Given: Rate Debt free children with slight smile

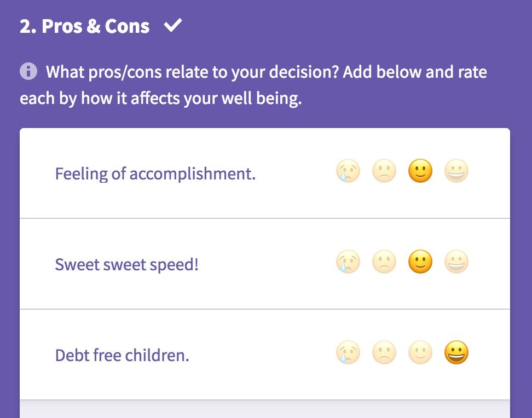Looking at the screenshot, I should point(420,354).
